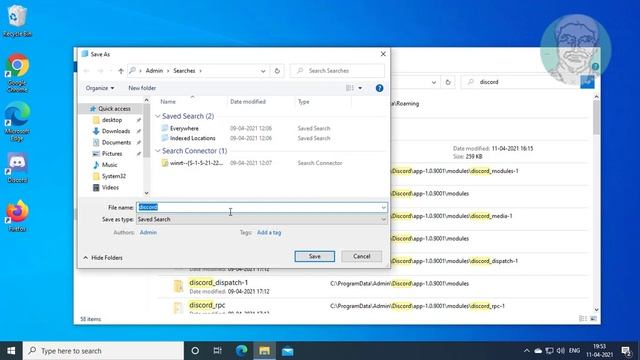Collapse with Hide Folders

pos(103,258)
